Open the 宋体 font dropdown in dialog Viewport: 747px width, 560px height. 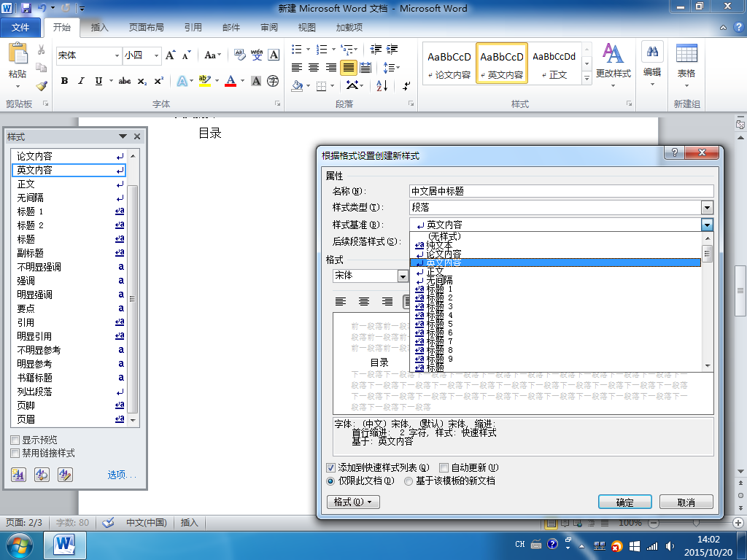click(403, 276)
